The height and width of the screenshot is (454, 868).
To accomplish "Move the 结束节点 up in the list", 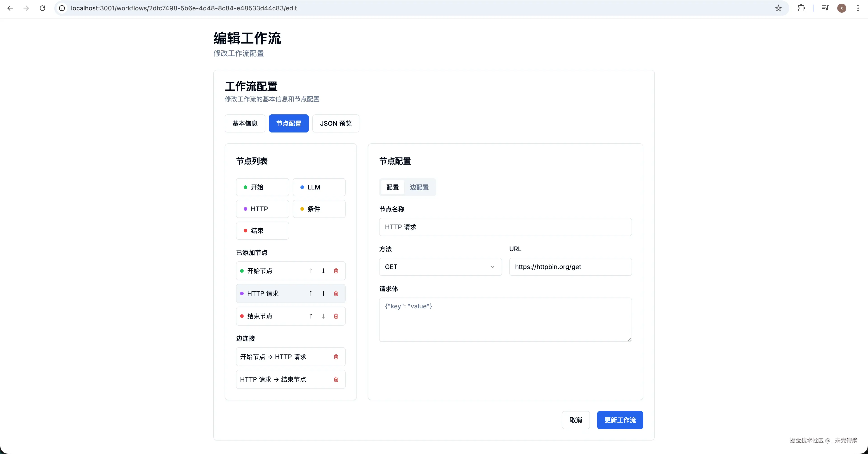I will [311, 316].
